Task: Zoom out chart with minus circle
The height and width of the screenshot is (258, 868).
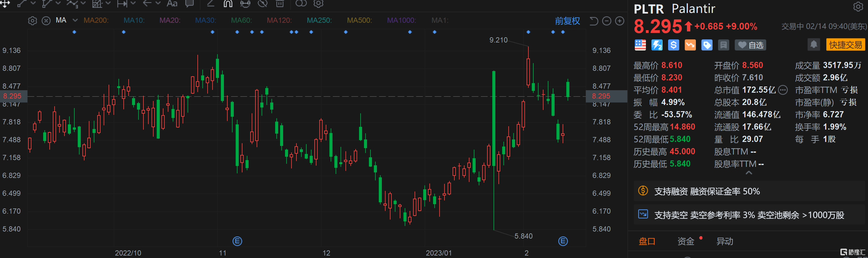Action: 606,21
